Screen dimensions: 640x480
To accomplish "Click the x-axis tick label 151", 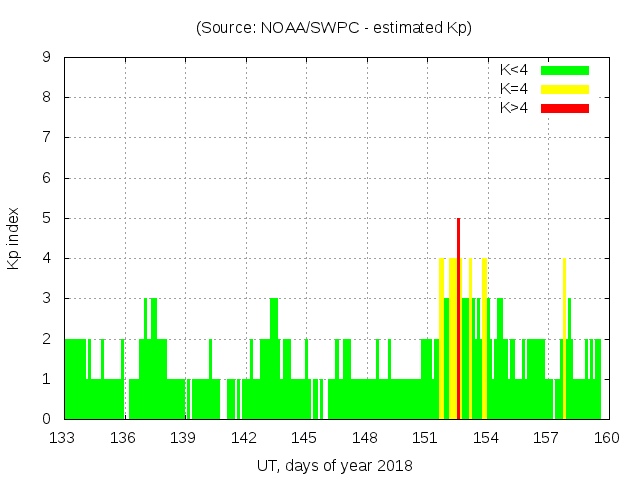I will (x=426, y=438).
